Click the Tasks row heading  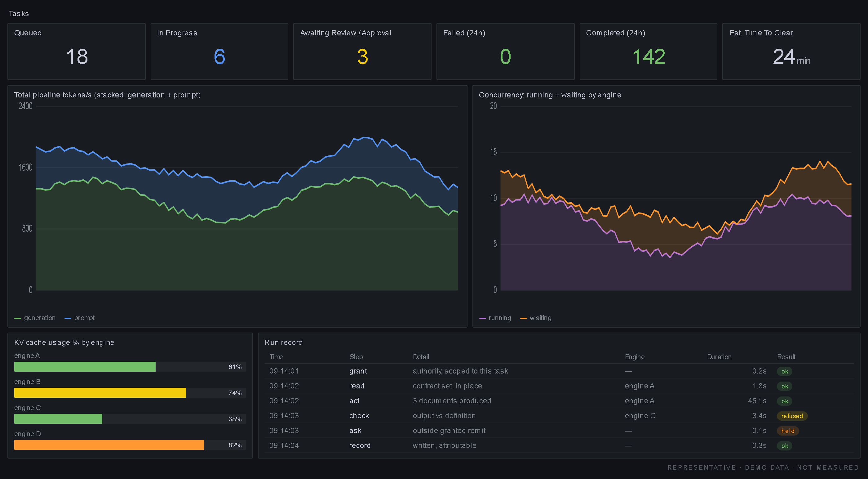[x=19, y=13]
